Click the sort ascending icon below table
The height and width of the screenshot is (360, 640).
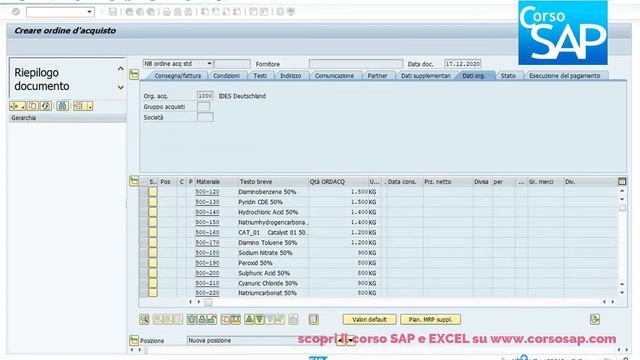pos(249,319)
